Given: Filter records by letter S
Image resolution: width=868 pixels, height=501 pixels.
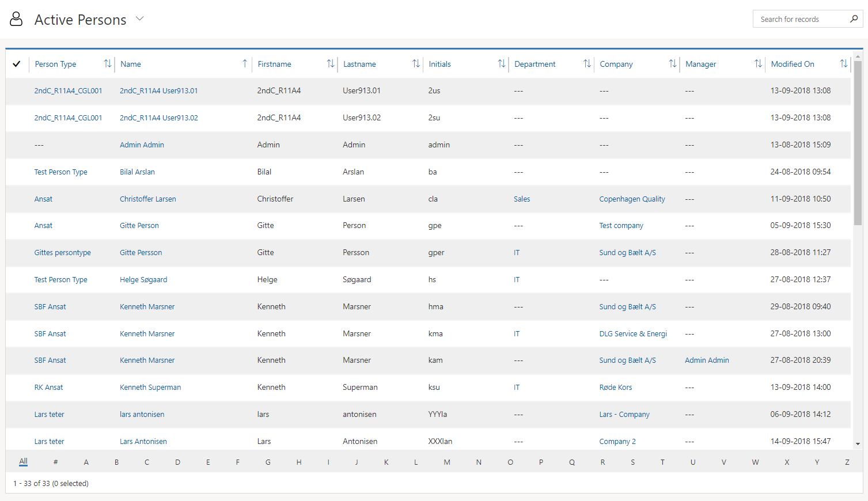Looking at the screenshot, I should tap(632, 462).
